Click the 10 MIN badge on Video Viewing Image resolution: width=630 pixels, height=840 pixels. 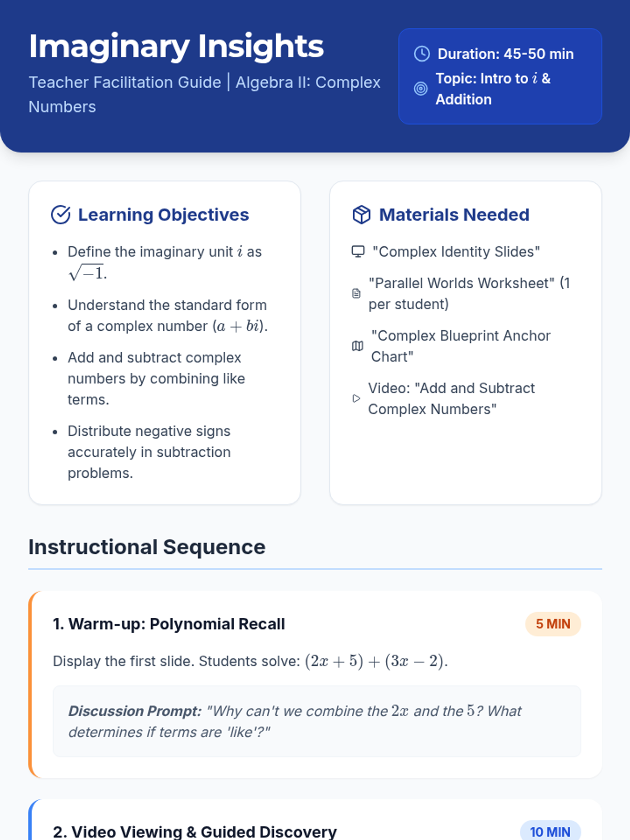550,832
